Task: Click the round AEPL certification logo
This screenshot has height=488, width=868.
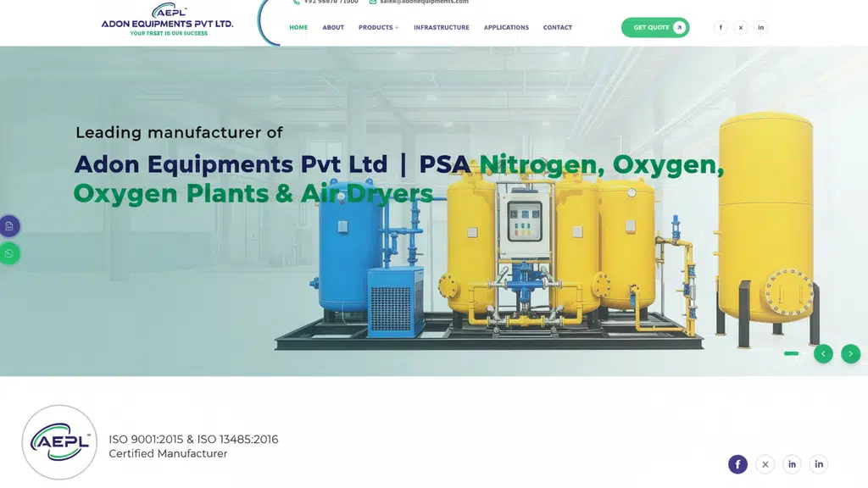Action: (x=59, y=442)
